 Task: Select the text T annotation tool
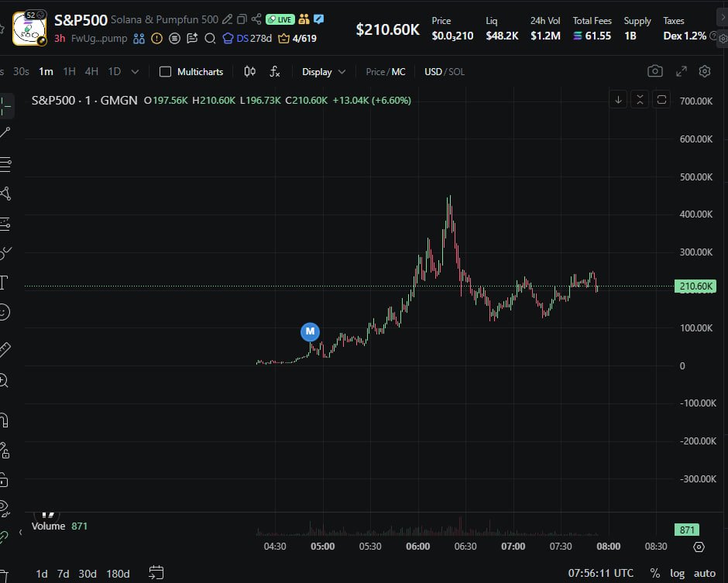[4, 283]
